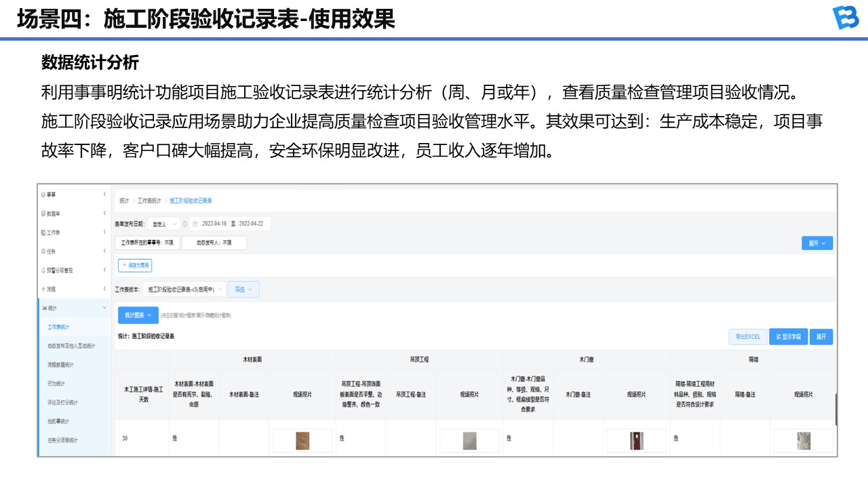The height and width of the screenshot is (488, 868).
Task: Select 工作表统计 in the sidebar
Action: [58, 327]
